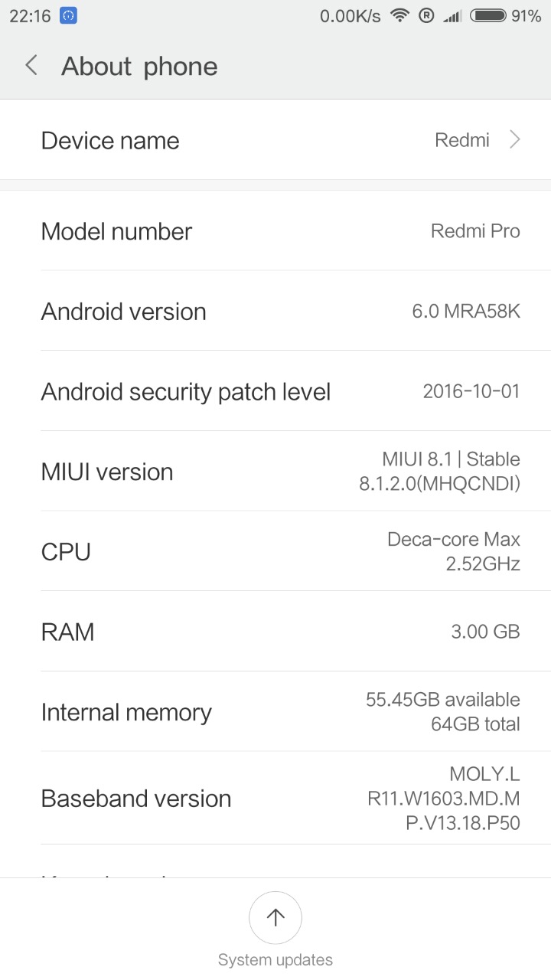551x980 pixels.
Task: Tap the clock time in status bar
Action: pyautogui.click(x=28, y=15)
